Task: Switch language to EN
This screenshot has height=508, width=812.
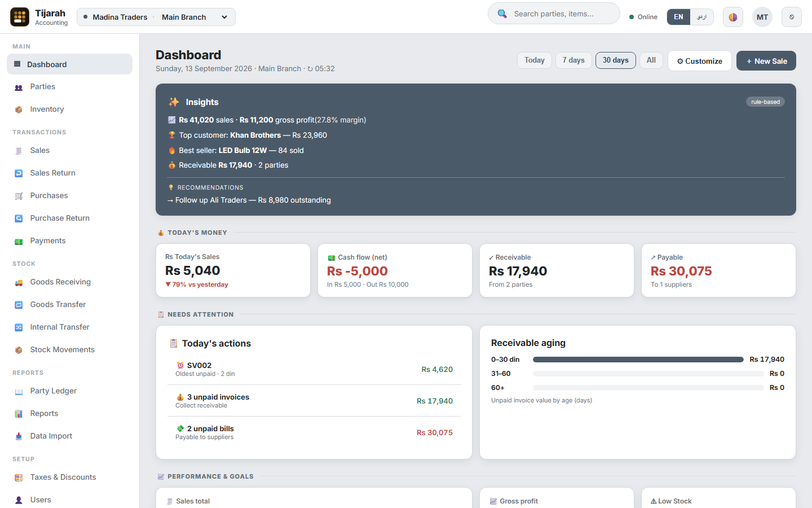Action: (x=678, y=17)
